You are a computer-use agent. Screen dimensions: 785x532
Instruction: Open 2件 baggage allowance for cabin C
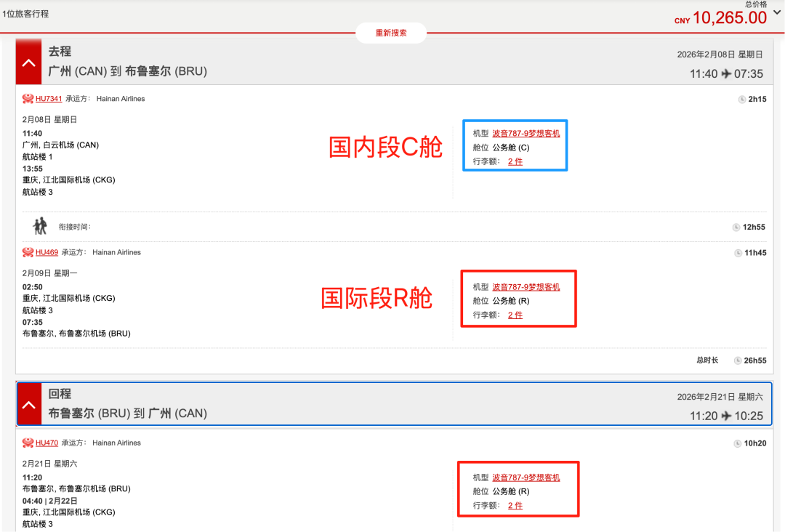[x=515, y=161]
